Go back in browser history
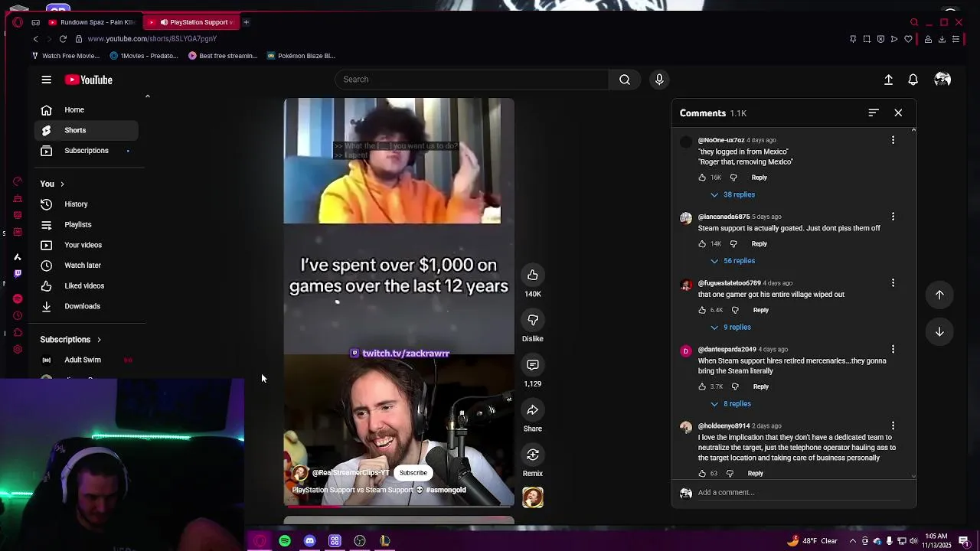Image resolution: width=980 pixels, height=551 pixels. 35,39
